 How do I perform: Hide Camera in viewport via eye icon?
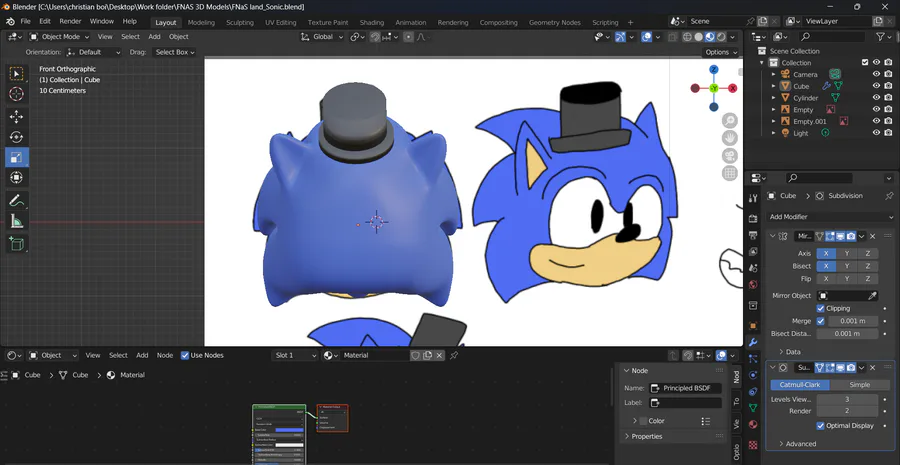[876, 75]
